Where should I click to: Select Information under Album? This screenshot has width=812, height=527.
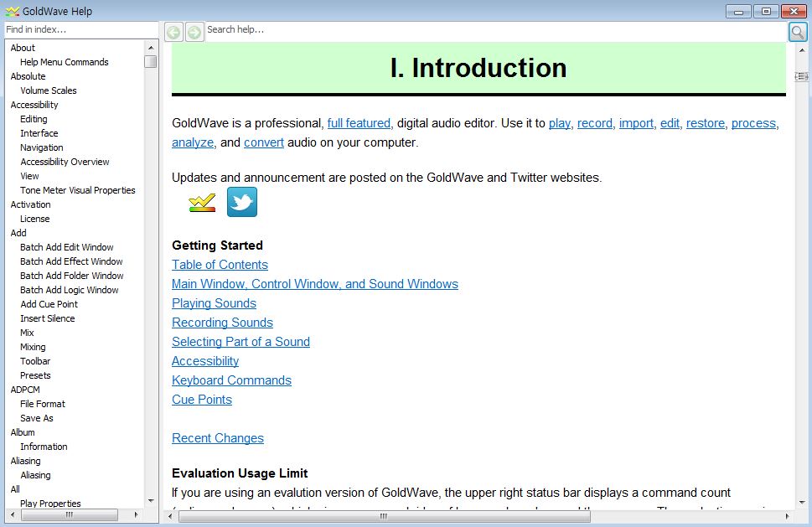click(x=44, y=447)
